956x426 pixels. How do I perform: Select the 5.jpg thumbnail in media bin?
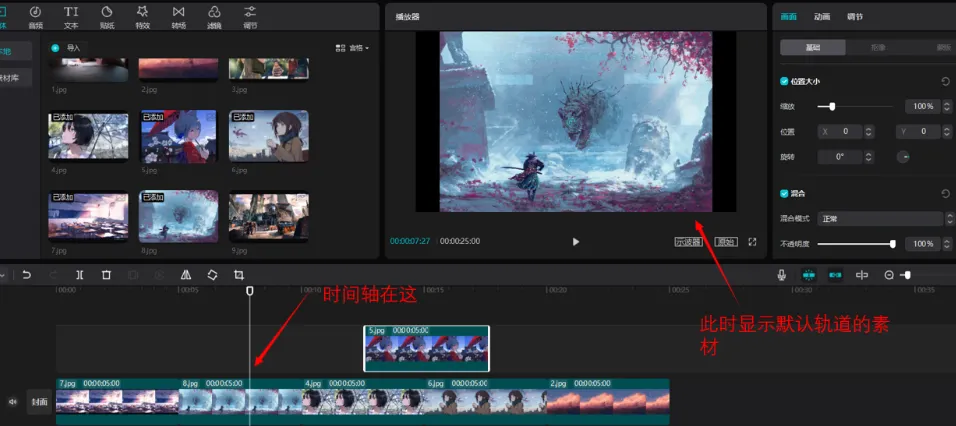click(178, 136)
